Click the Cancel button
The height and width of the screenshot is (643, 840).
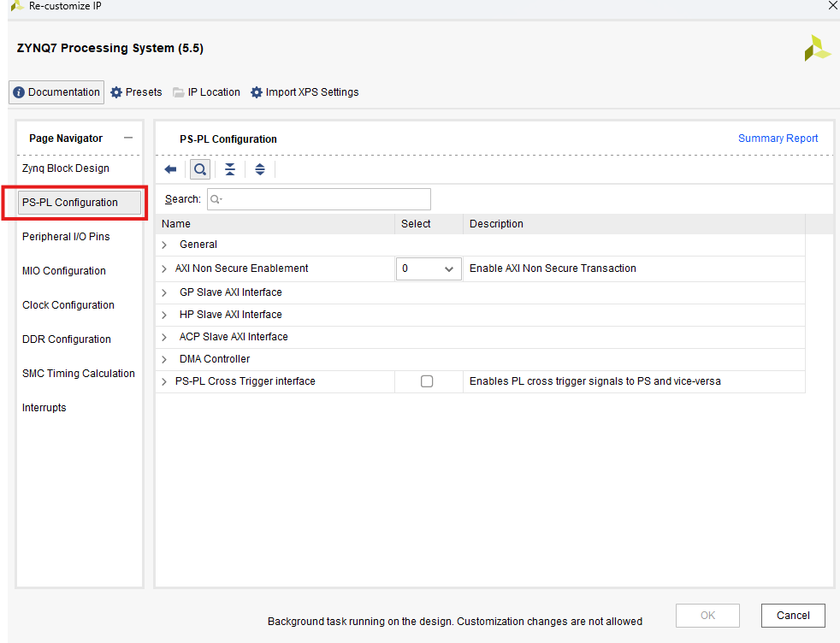coord(793,615)
